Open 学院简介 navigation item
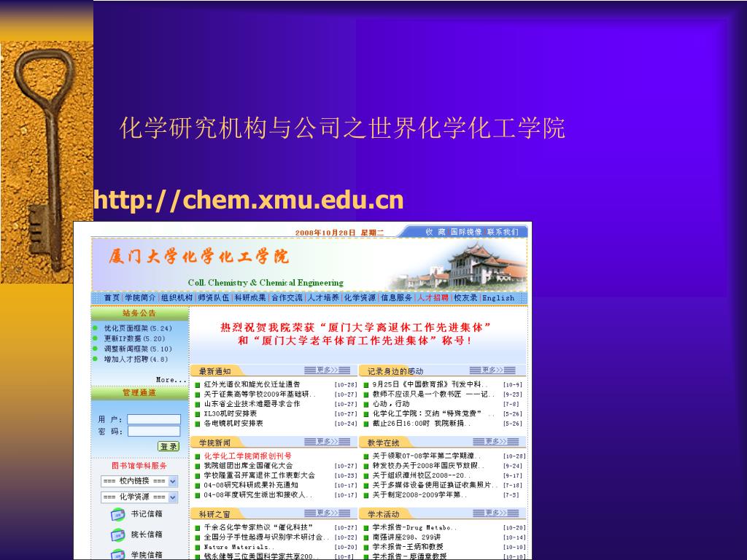 point(140,298)
